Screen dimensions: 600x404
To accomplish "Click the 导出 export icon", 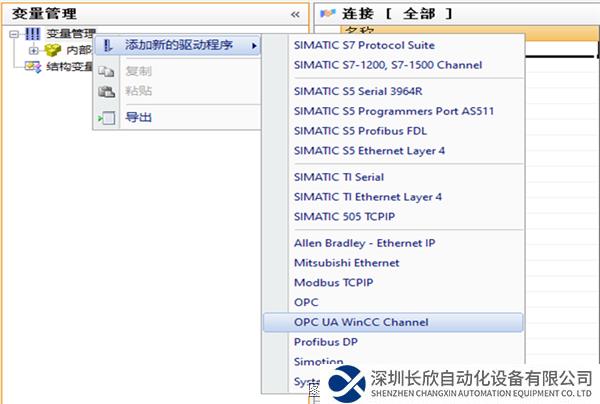I will (x=107, y=118).
